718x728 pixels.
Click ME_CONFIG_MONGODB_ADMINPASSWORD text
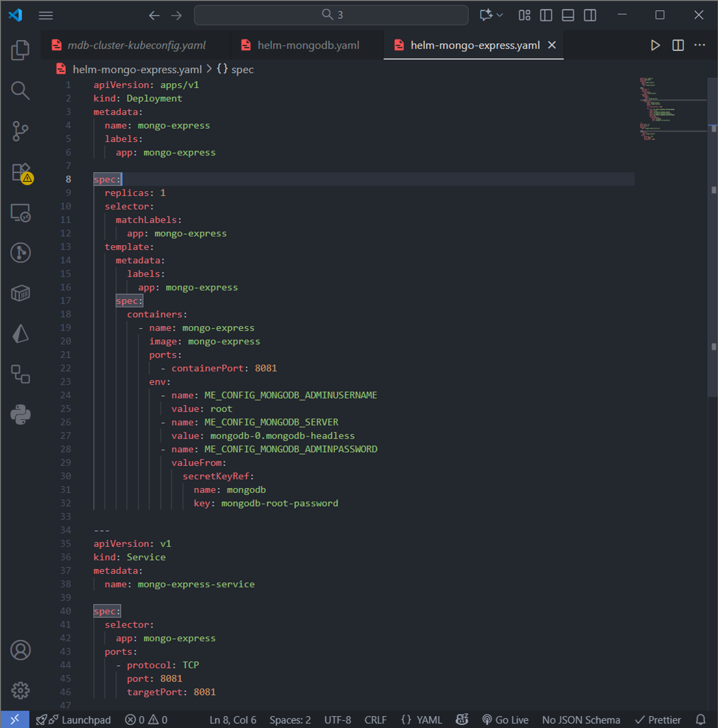point(291,449)
